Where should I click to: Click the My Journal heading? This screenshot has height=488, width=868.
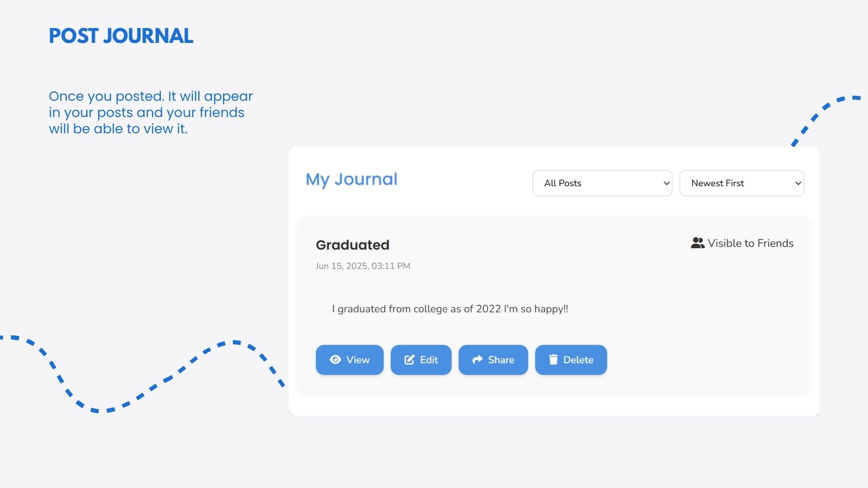[x=351, y=179]
